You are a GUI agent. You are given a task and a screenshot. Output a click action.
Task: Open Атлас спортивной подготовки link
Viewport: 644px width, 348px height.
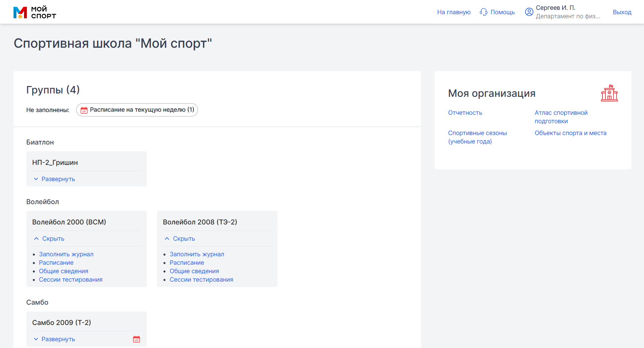(x=561, y=117)
